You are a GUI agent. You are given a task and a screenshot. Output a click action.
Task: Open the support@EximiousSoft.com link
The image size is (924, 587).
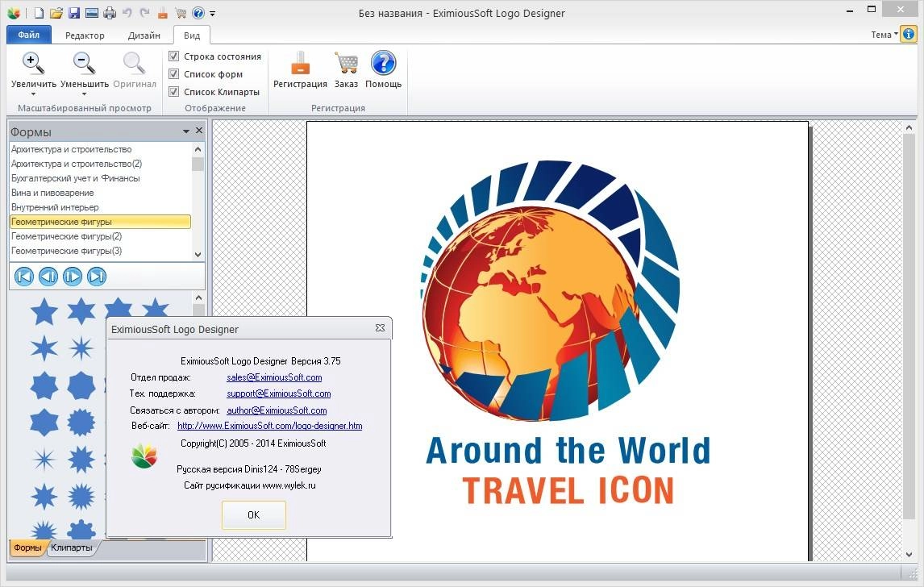279,393
